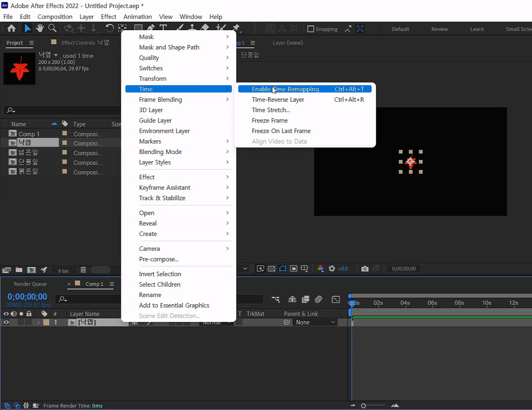Open the viewer resolution dropdown arrow

pyautogui.click(x=245, y=269)
